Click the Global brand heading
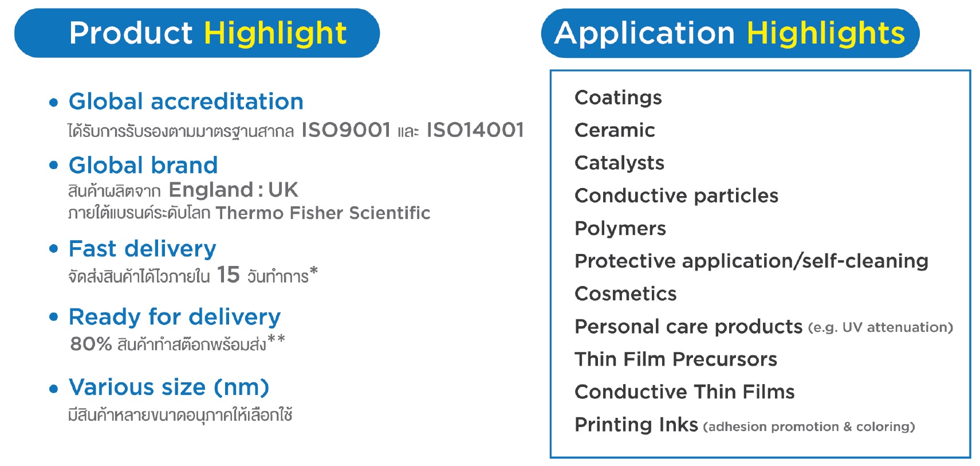 (x=143, y=165)
